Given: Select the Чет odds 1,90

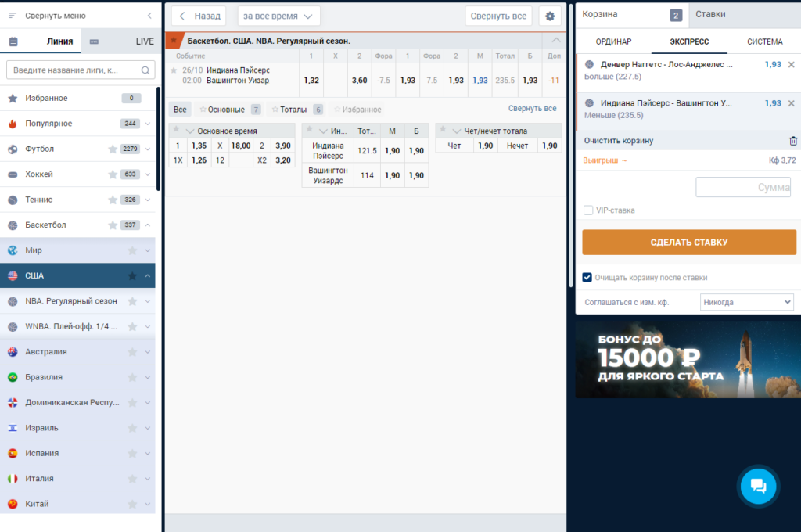Looking at the screenshot, I should point(485,146).
